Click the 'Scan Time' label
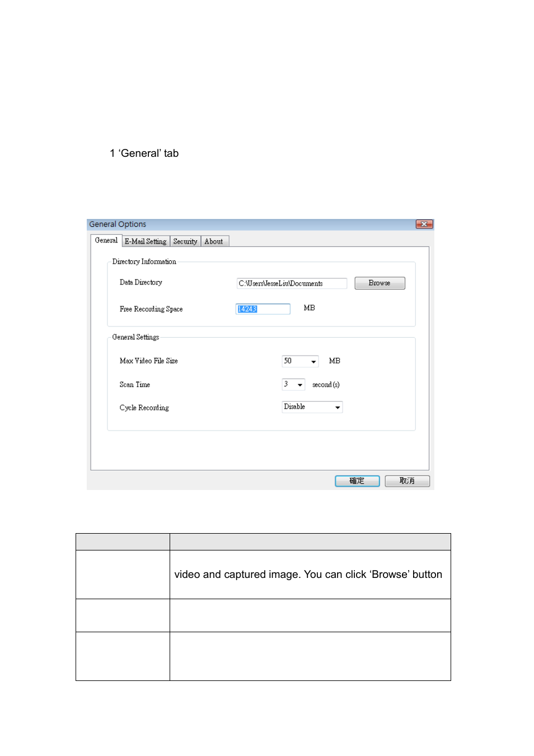534x756 pixels. [x=135, y=385]
